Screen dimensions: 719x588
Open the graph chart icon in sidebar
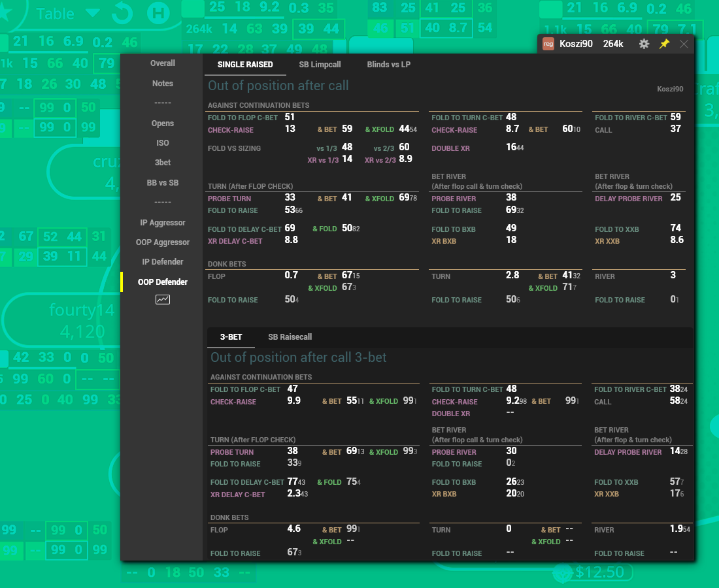coord(163,300)
